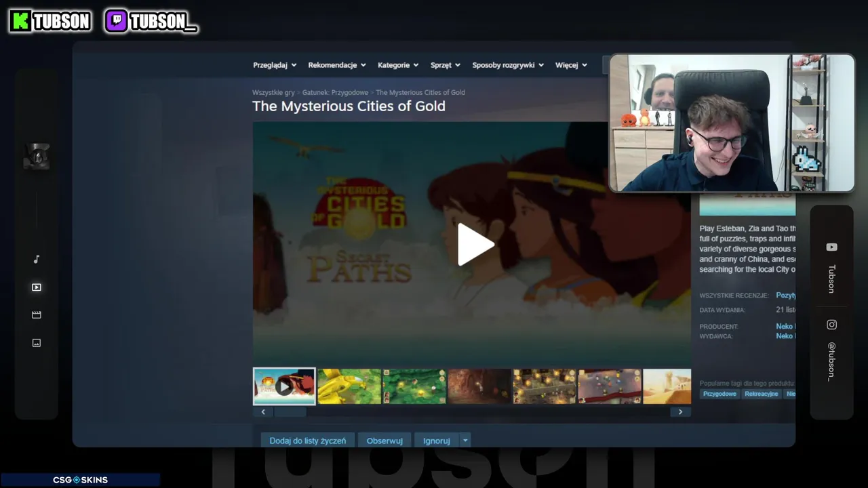868x488 pixels.
Task: Click the Przygodowe tag
Action: pos(719,394)
